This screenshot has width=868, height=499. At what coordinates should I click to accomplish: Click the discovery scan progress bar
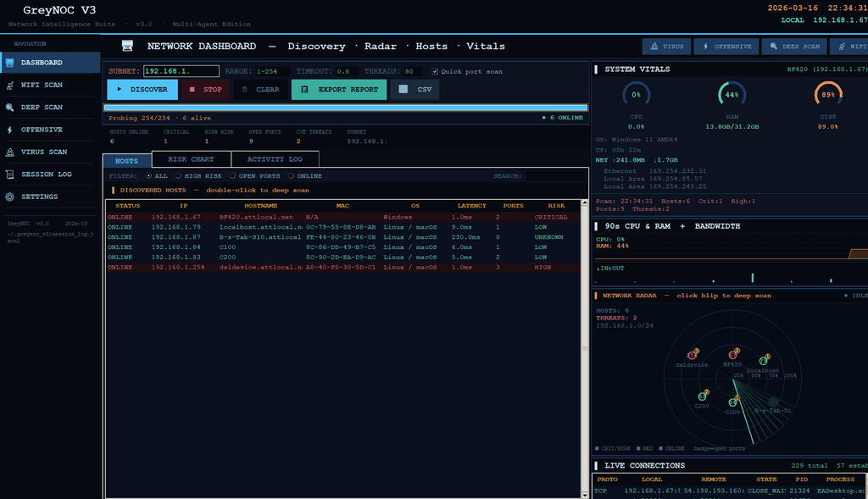[345, 108]
